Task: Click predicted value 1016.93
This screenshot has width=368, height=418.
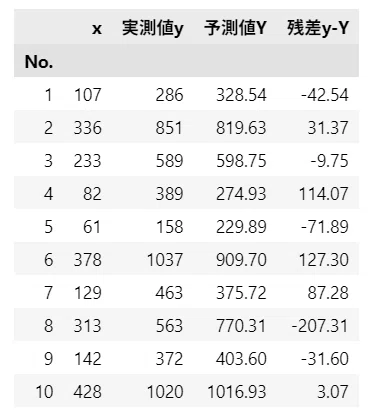Action: pos(237,392)
